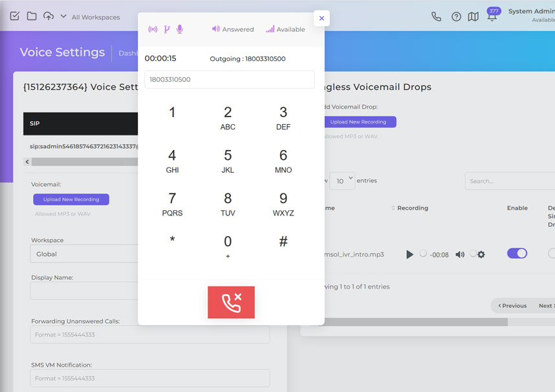Play the wbsol_ivr_intro.mp3 recording
The image size is (555, 392).
(409, 254)
